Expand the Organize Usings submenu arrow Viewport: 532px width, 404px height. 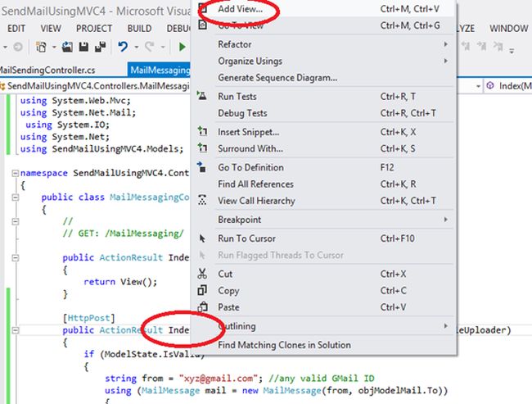pos(446,61)
